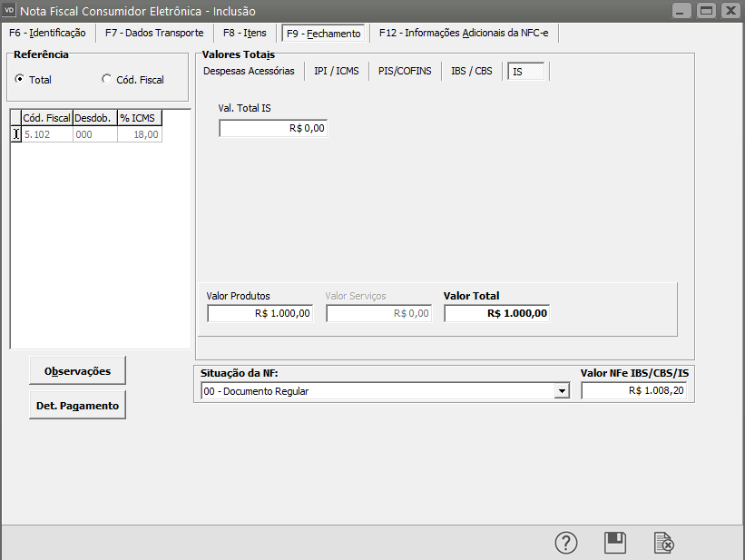Click the Val. Total IS input field
This screenshot has width=745, height=560.
[272, 129]
